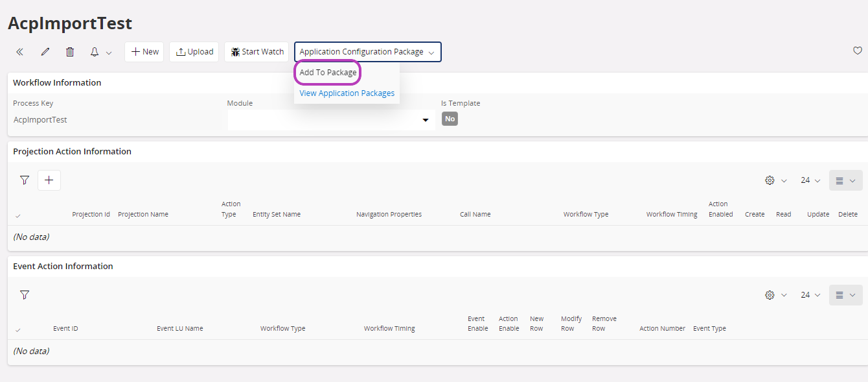Click the bell notification icon

(x=95, y=52)
